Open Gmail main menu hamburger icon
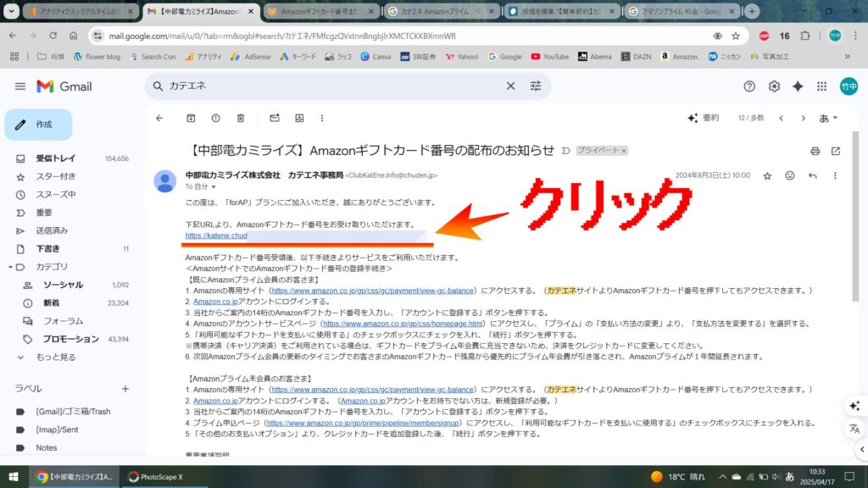Screen dimensions: 868x488 20,86
